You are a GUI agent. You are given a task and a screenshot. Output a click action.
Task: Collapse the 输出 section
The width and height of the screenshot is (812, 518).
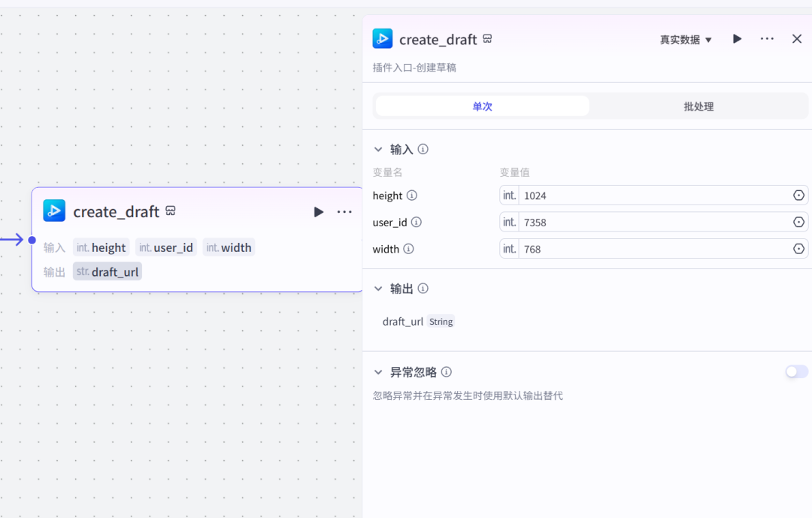pos(378,288)
